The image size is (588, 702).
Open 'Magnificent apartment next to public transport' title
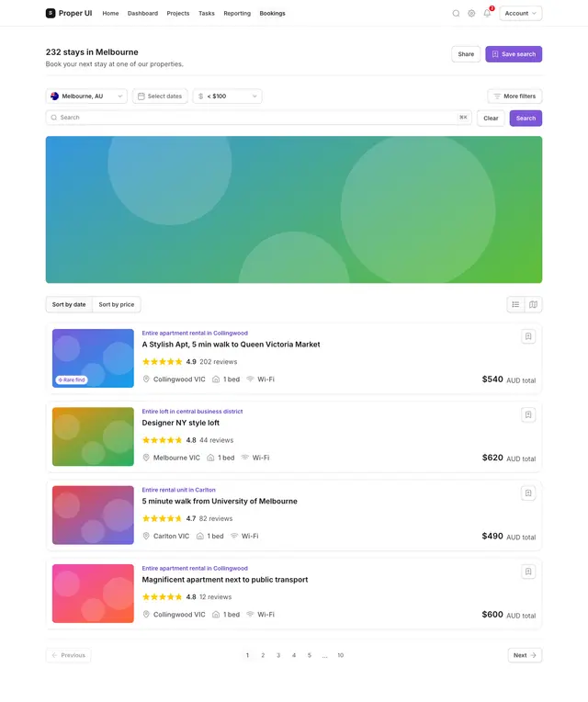point(225,579)
